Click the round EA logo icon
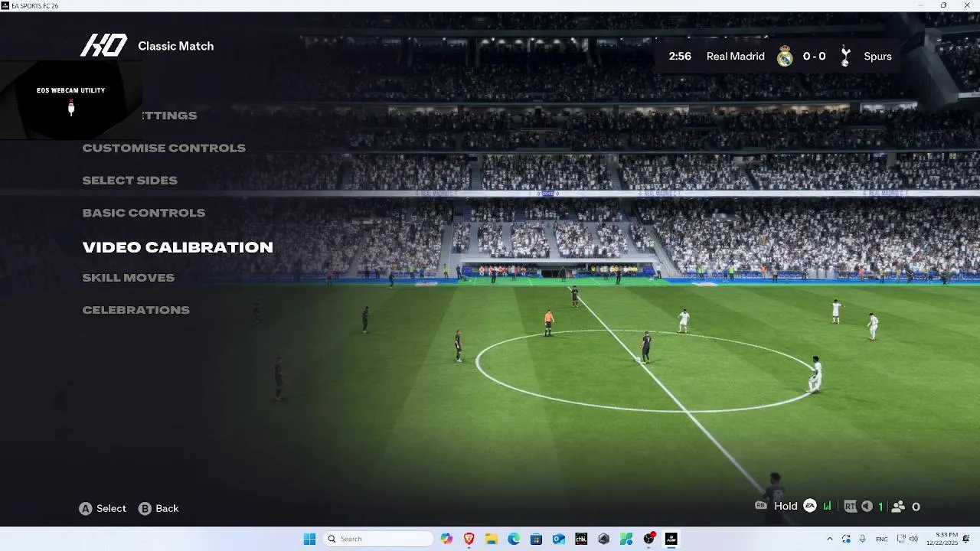The height and width of the screenshot is (551, 980). point(810,506)
